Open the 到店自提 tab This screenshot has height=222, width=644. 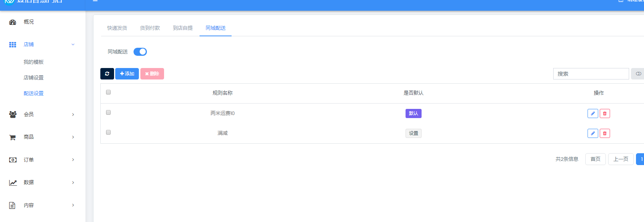tap(183, 28)
